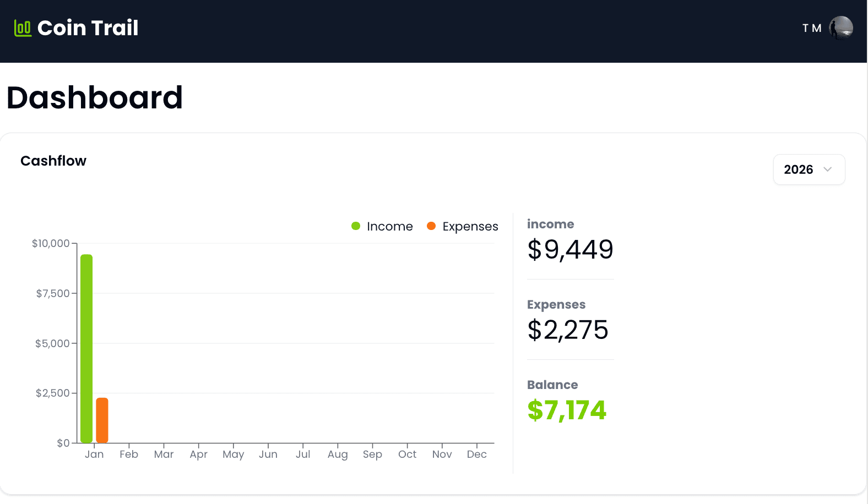868x504 pixels.
Task: Select the Jan label on the chart axis
Action: tap(94, 454)
